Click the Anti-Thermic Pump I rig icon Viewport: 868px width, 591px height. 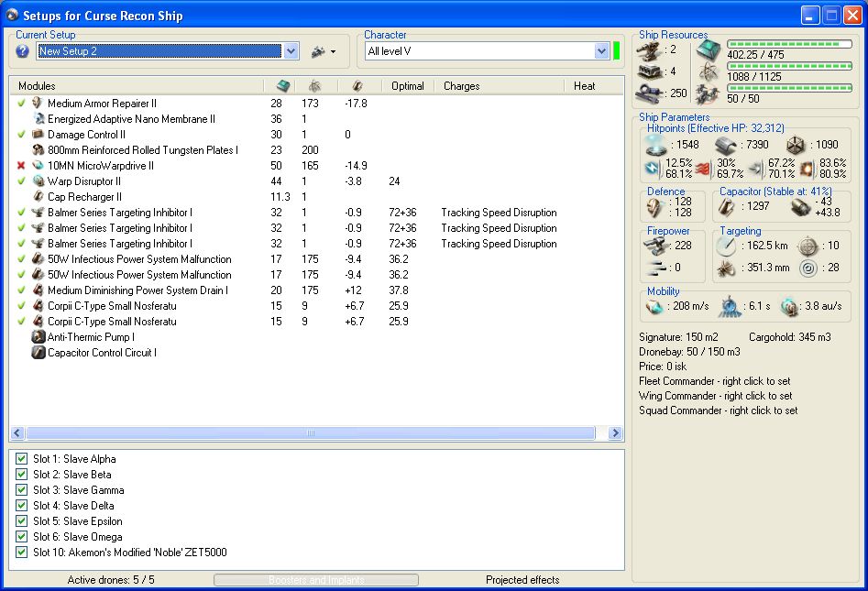[38, 337]
